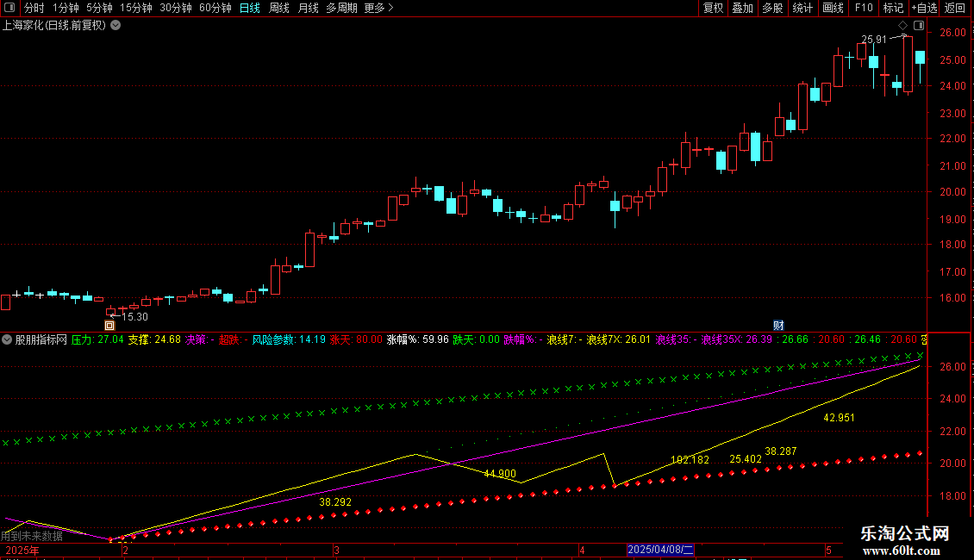The width and height of the screenshot is (974, 560).
Task: Click the 返回 back button
Action: click(955, 8)
